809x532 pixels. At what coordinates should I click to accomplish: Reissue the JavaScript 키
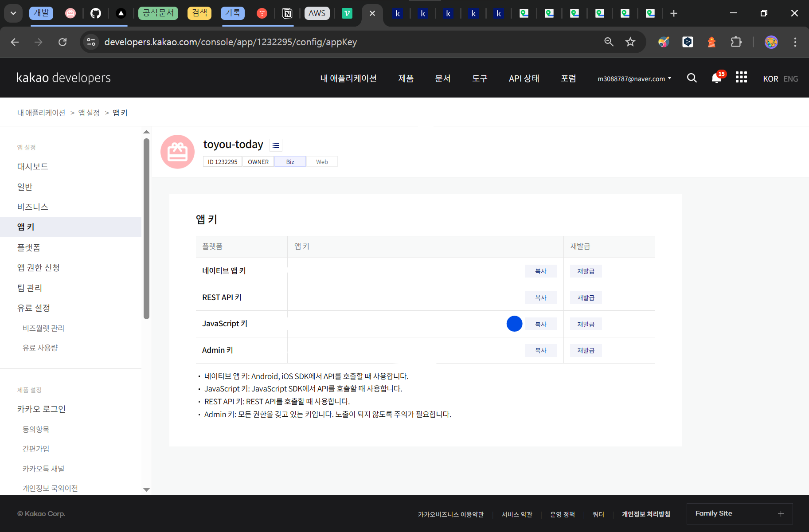[586, 324]
